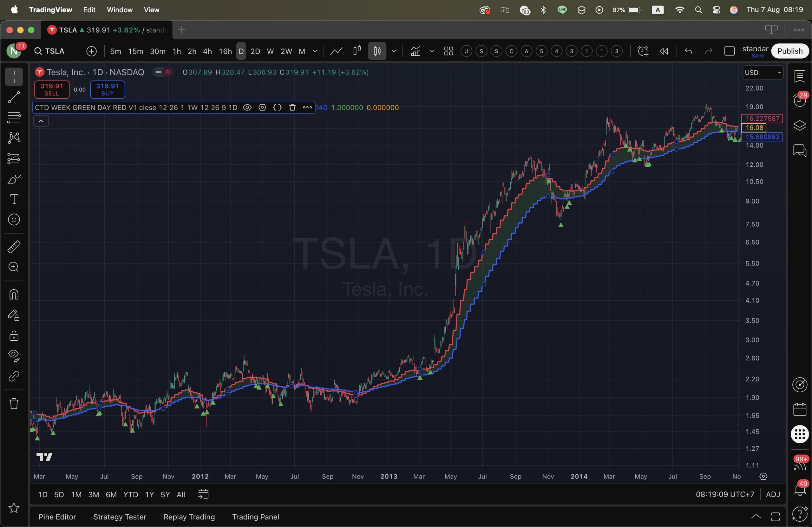Collapse the indicator legend chevron
Image resolution: width=812 pixels, height=527 pixels.
pyautogui.click(x=41, y=121)
